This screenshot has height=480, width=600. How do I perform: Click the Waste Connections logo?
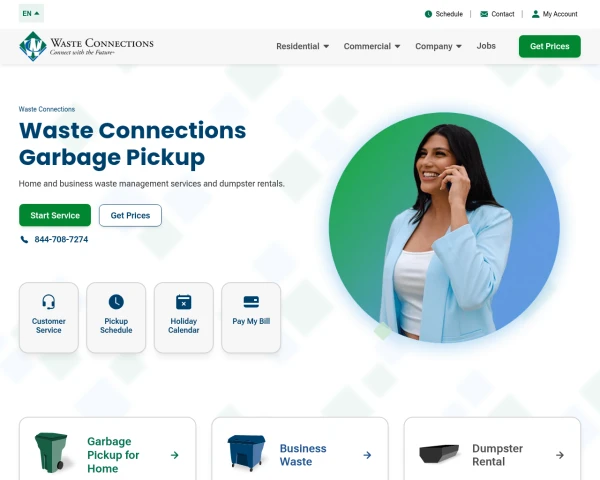coord(86,46)
